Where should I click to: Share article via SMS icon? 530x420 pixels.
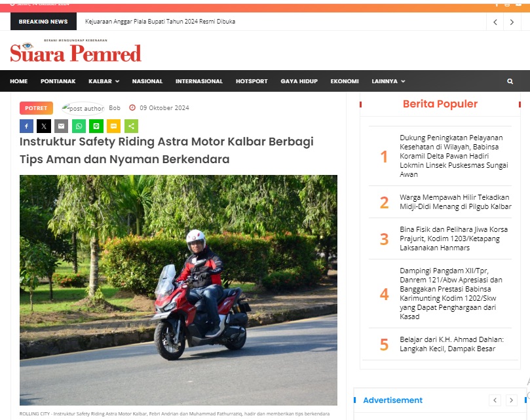pos(113,126)
